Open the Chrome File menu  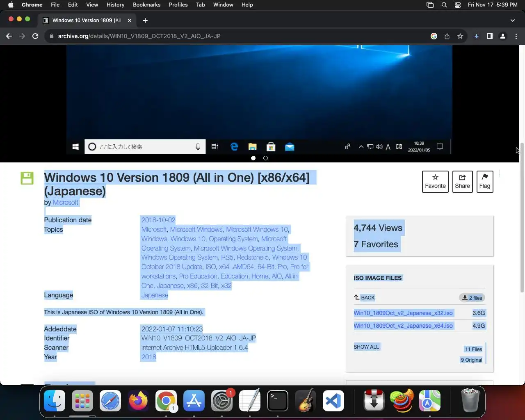pyautogui.click(x=55, y=5)
